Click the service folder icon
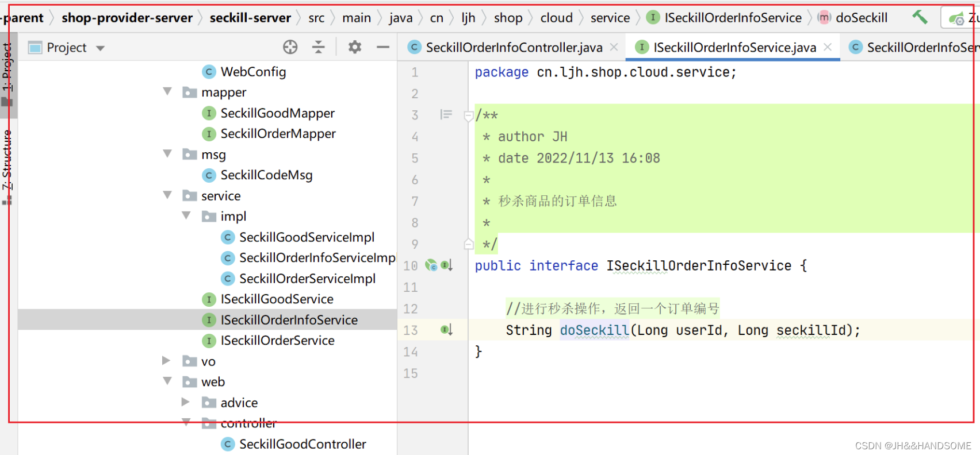Image resolution: width=980 pixels, height=455 pixels. (x=190, y=196)
